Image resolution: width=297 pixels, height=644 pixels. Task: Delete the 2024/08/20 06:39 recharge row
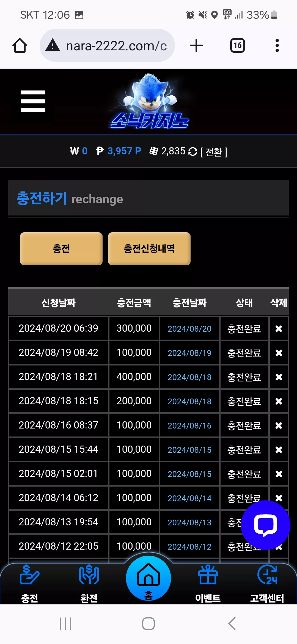click(x=279, y=328)
